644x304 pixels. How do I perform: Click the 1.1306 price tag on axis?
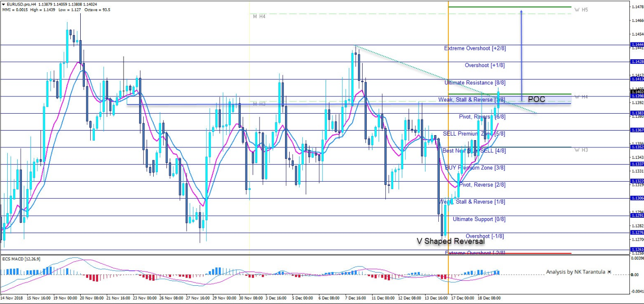coord(637,198)
